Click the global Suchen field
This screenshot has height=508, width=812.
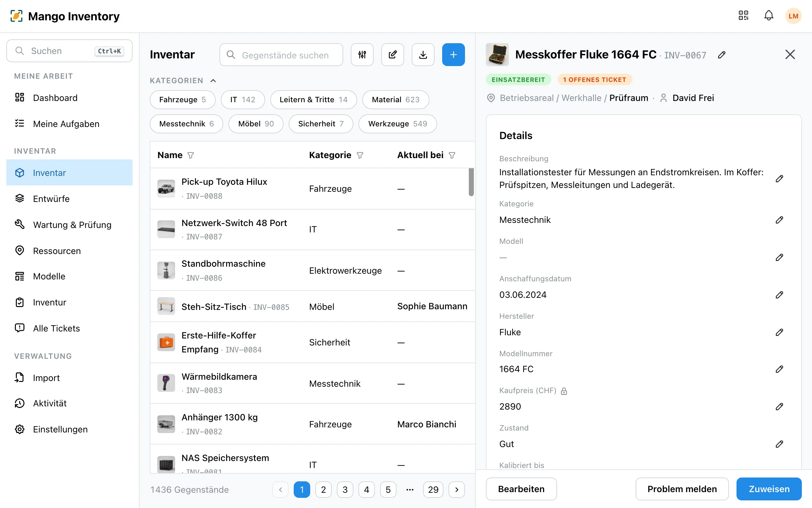pyautogui.click(x=69, y=51)
